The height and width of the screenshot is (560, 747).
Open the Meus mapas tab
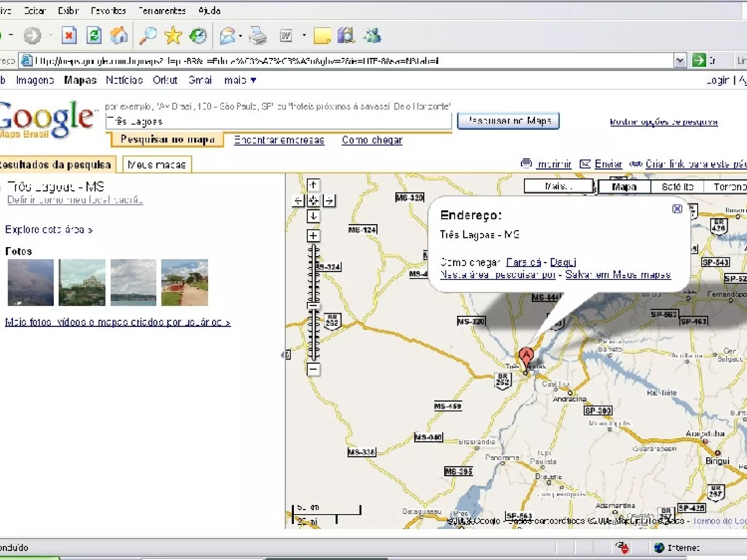click(157, 165)
